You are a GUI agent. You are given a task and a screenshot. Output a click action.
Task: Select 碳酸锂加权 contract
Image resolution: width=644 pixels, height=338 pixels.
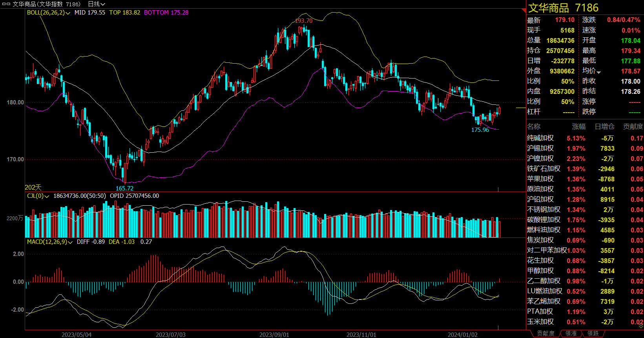pyautogui.click(x=544, y=220)
